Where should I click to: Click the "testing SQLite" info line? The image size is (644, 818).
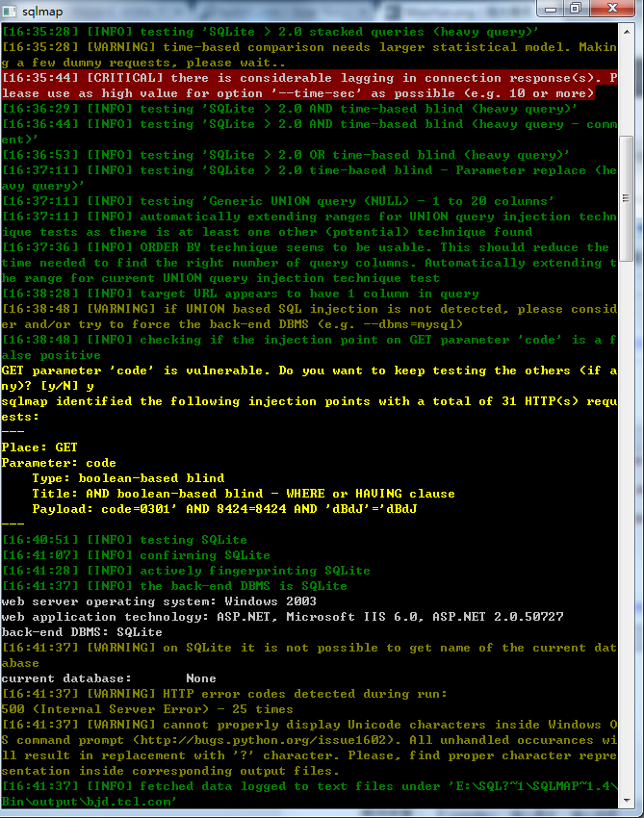(124, 540)
